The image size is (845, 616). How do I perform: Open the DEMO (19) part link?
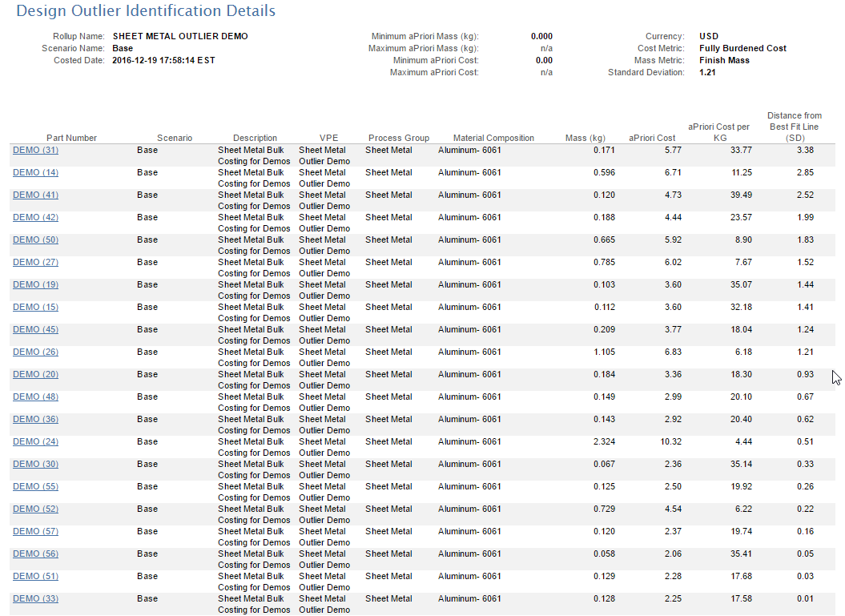[35, 284]
